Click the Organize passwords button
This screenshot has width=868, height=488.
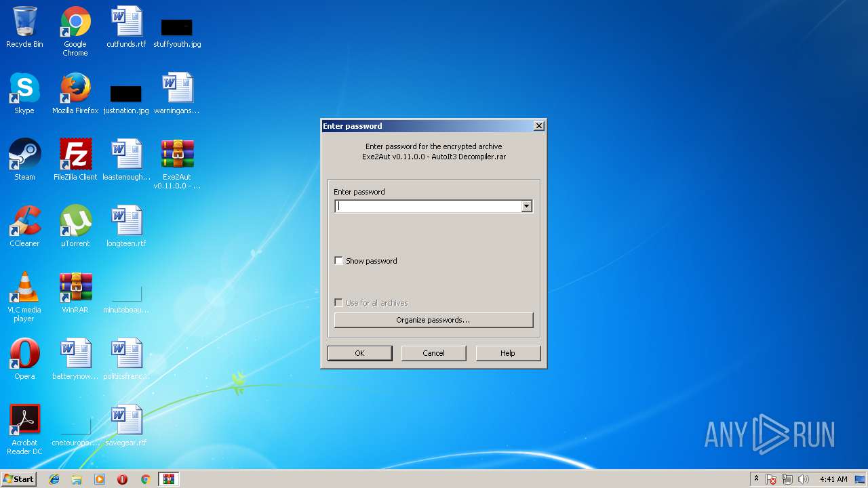(x=433, y=320)
